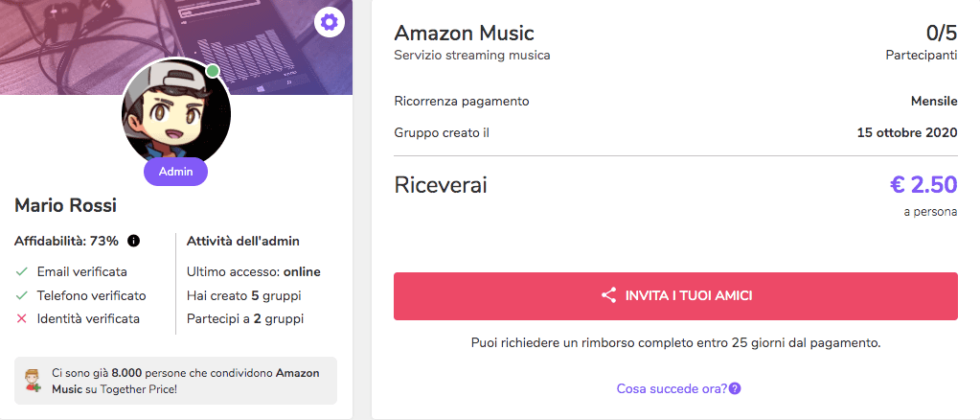
Task: Click the 0/5 Partecipanti counter
Action: pyautogui.click(x=922, y=42)
